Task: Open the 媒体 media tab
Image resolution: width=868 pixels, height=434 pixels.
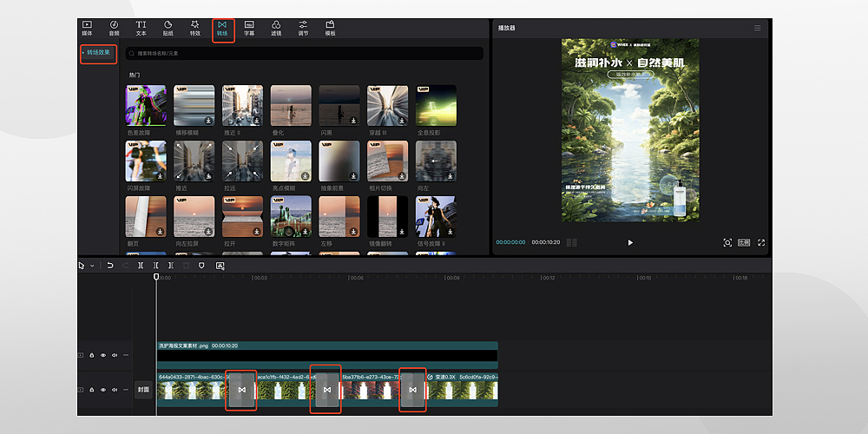Action: [x=87, y=29]
